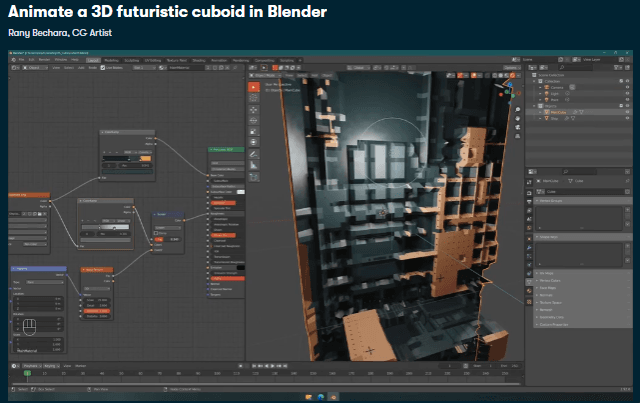This screenshot has height=403, width=640.
Task: Click the add vertex group plus button
Action: 627,210
